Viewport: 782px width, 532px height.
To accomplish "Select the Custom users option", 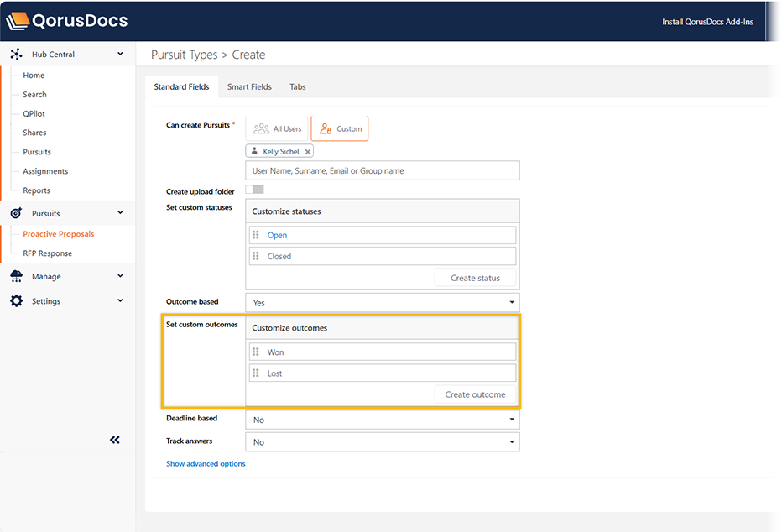I will [340, 129].
